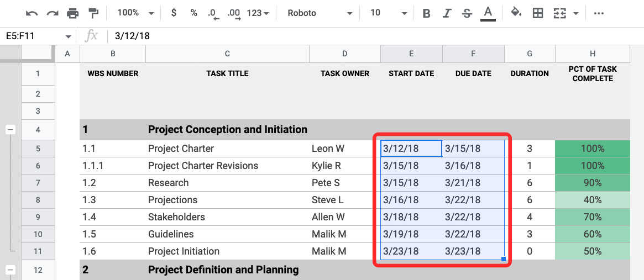Click the START DATE header cell

coord(411,74)
